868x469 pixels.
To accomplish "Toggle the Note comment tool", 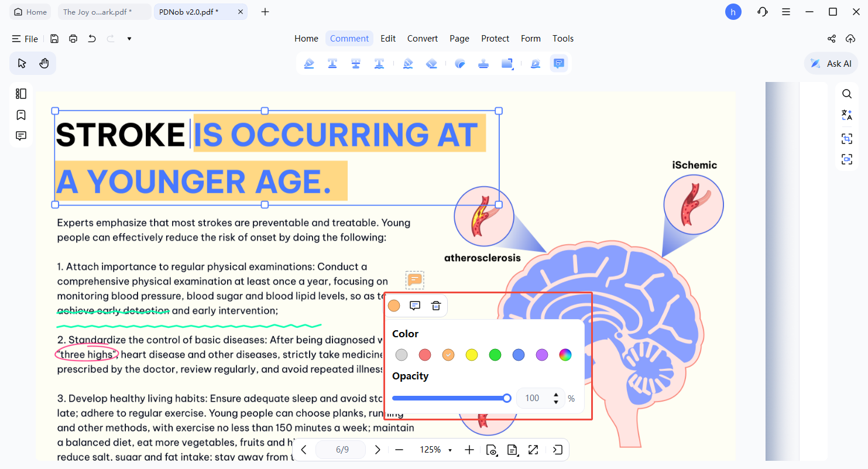I will (559, 64).
